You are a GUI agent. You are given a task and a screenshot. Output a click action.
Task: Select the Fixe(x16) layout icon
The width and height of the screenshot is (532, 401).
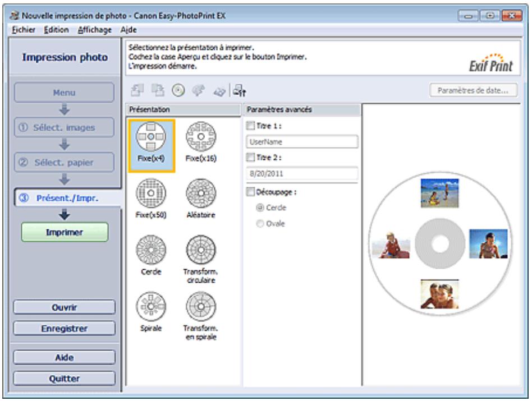tap(201, 137)
